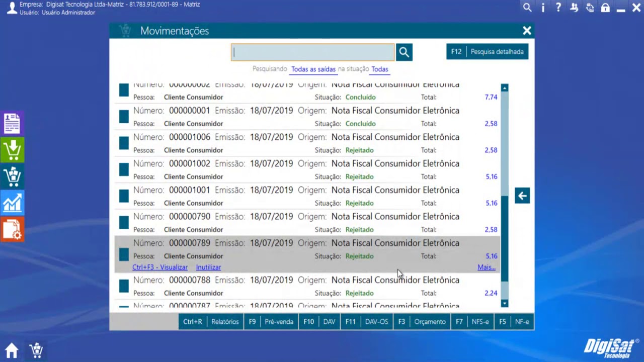Viewport: 644px width, 362px height.
Task: Focus the Movimentações search field
Action: [312, 52]
